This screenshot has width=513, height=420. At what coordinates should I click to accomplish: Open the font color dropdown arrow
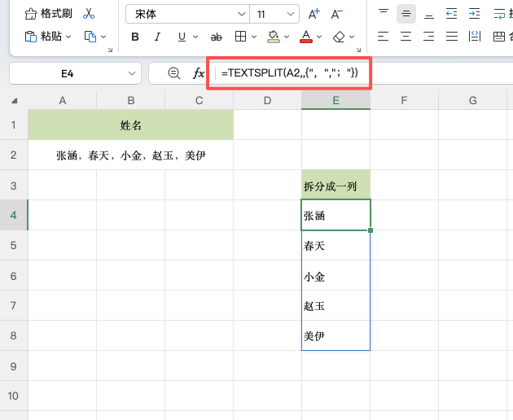pos(319,37)
